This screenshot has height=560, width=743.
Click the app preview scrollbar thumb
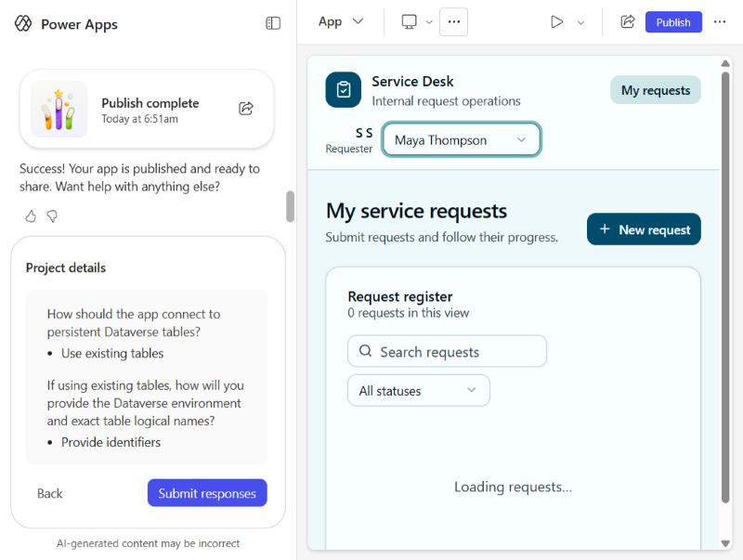(x=725, y=287)
